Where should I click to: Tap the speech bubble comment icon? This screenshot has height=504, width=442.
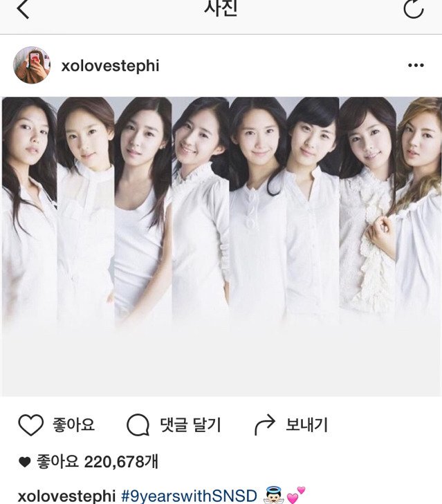[x=138, y=424]
